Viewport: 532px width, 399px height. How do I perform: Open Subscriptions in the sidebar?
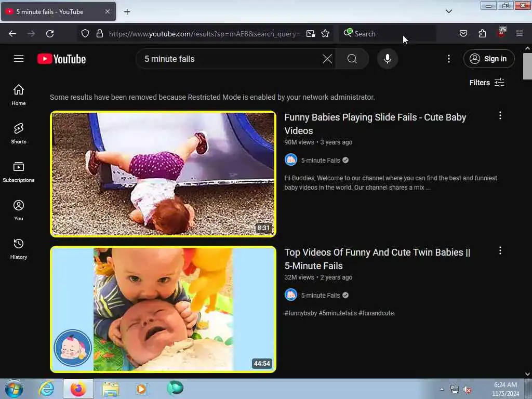click(19, 172)
